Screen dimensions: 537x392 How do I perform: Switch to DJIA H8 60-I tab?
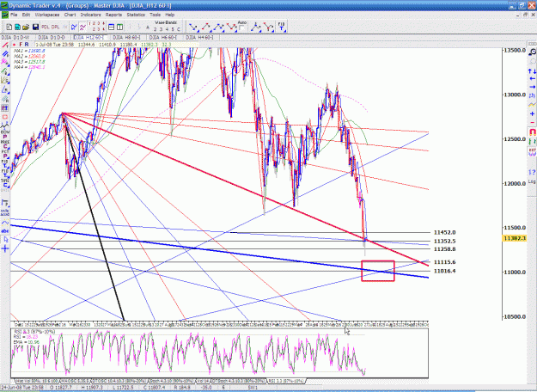(x=126, y=37)
